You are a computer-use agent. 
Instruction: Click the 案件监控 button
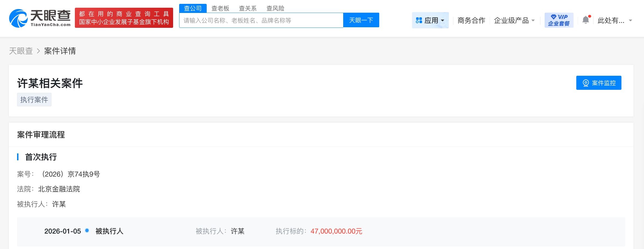click(599, 83)
